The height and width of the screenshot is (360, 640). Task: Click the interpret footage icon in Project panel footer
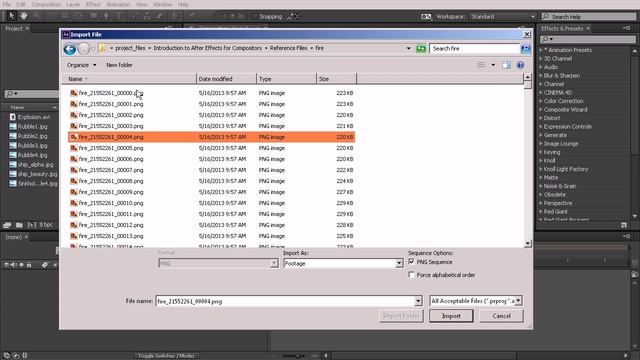coord(7,225)
